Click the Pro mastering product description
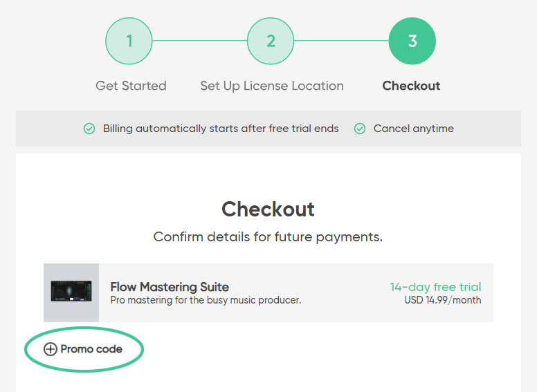 click(x=206, y=300)
